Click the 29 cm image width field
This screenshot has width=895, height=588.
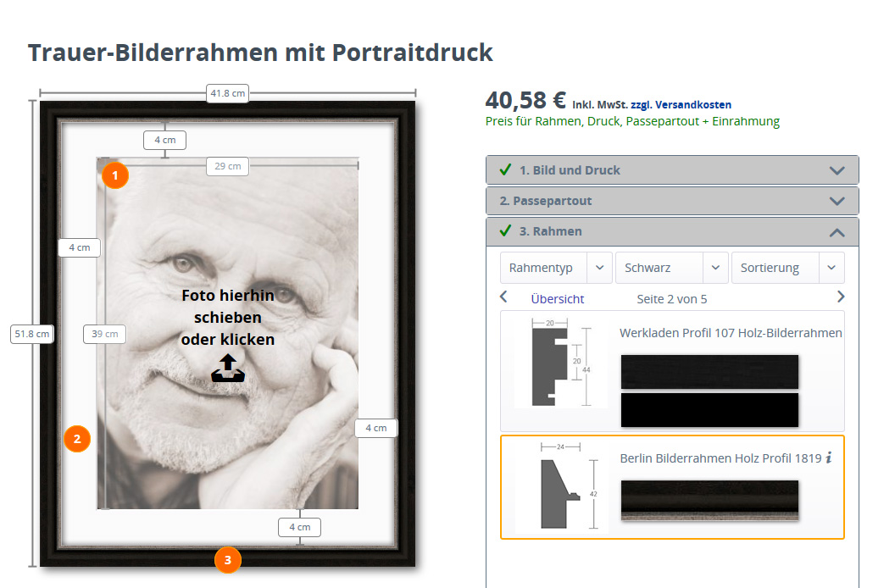(227, 166)
